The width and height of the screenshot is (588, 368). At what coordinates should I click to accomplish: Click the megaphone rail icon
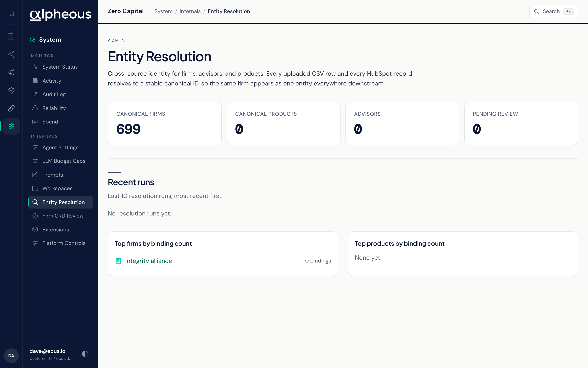click(x=11, y=72)
